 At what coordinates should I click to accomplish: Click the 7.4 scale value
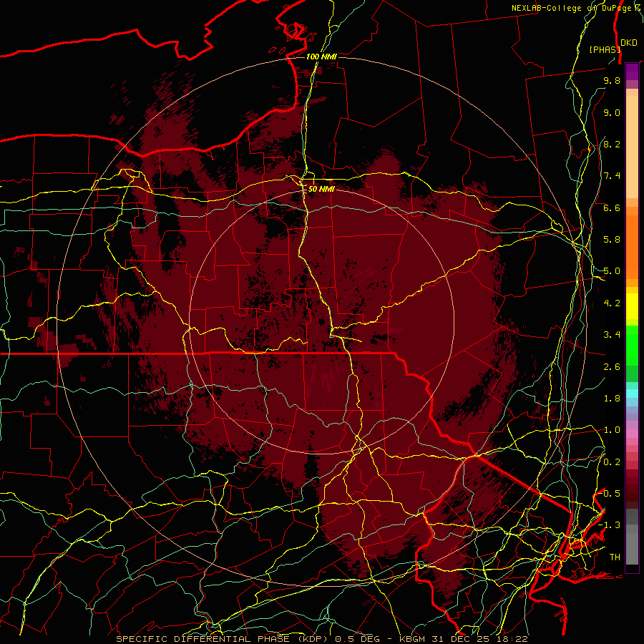pos(612,176)
